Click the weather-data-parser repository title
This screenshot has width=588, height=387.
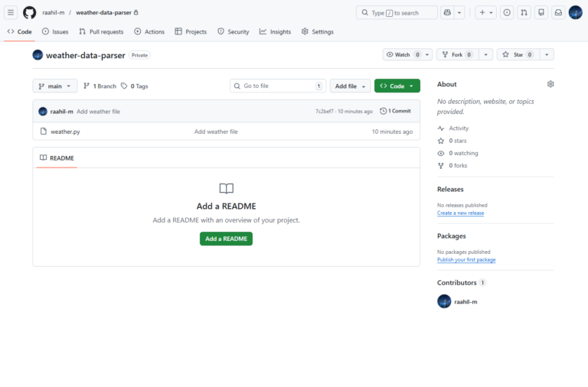tap(86, 55)
